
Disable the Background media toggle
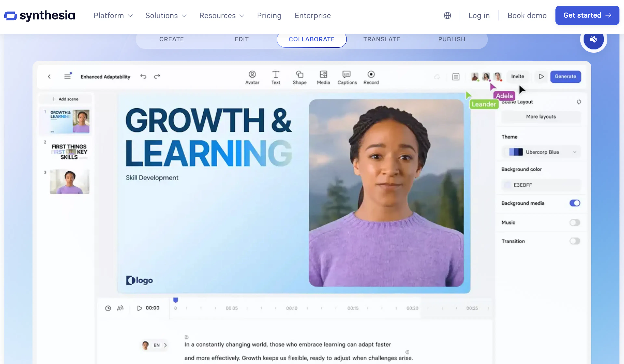tap(574, 203)
